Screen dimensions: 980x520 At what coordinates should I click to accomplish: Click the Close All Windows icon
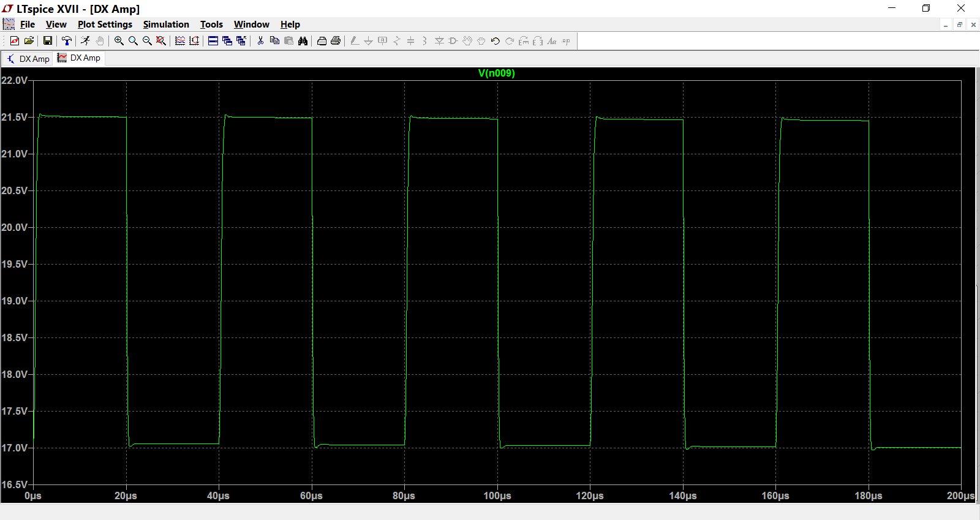[x=241, y=41]
